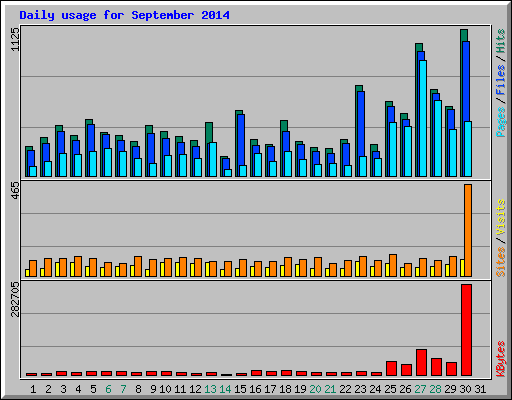
Task: Click the day 26 cyan Pages bar
Action: click(x=408, y=151)
